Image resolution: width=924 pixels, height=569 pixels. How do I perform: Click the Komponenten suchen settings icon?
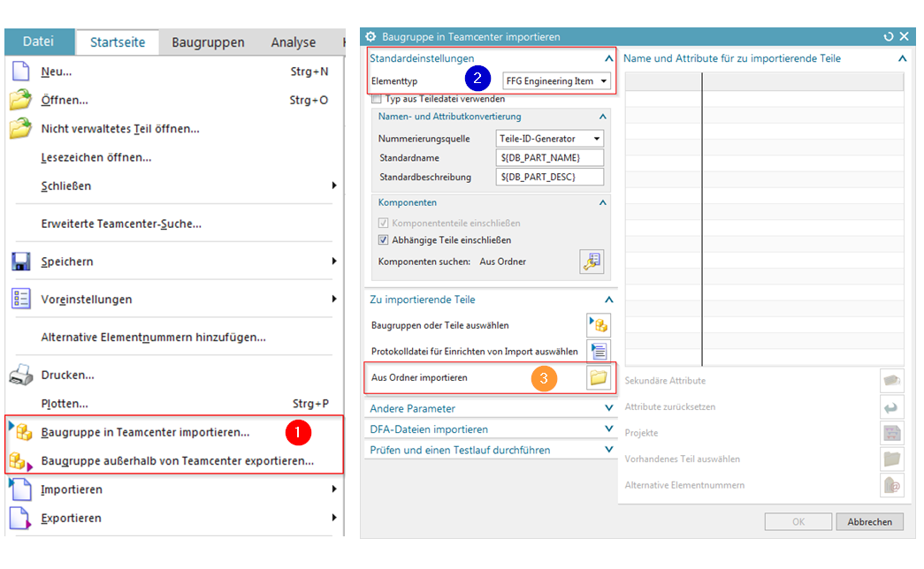pyautogui.click(x=591, y=262)
